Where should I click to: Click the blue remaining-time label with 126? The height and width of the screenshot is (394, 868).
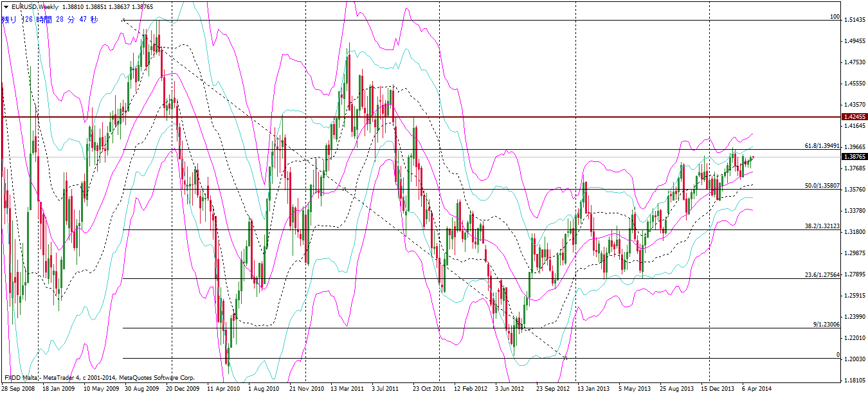click(x=50, y=20)
